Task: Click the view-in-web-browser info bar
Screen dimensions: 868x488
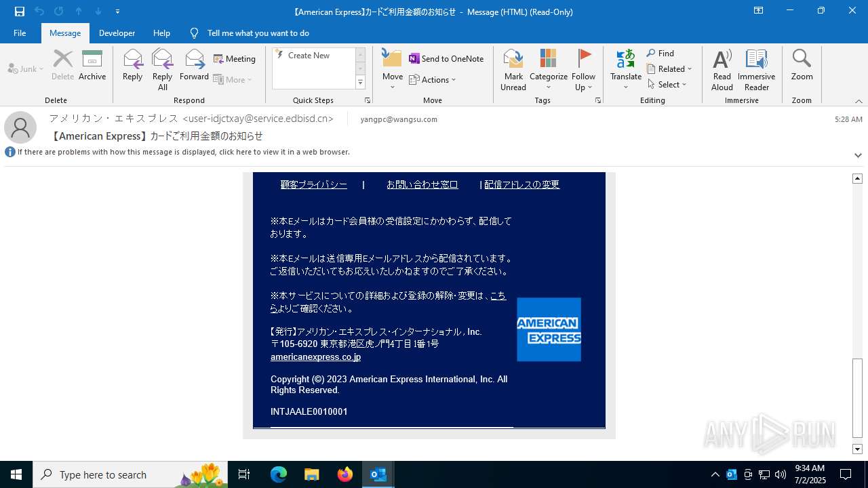Action: [183, 152]
